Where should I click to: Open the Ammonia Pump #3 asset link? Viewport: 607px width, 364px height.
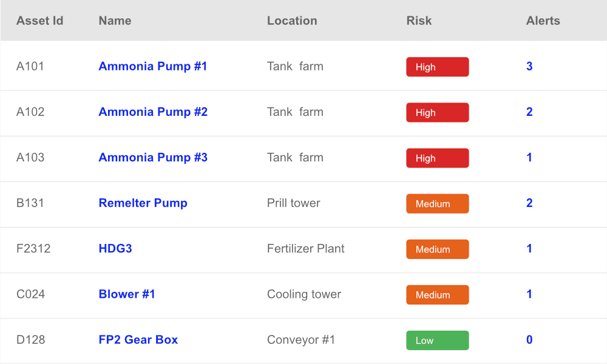pyautogui.click(x=153, y=158)
